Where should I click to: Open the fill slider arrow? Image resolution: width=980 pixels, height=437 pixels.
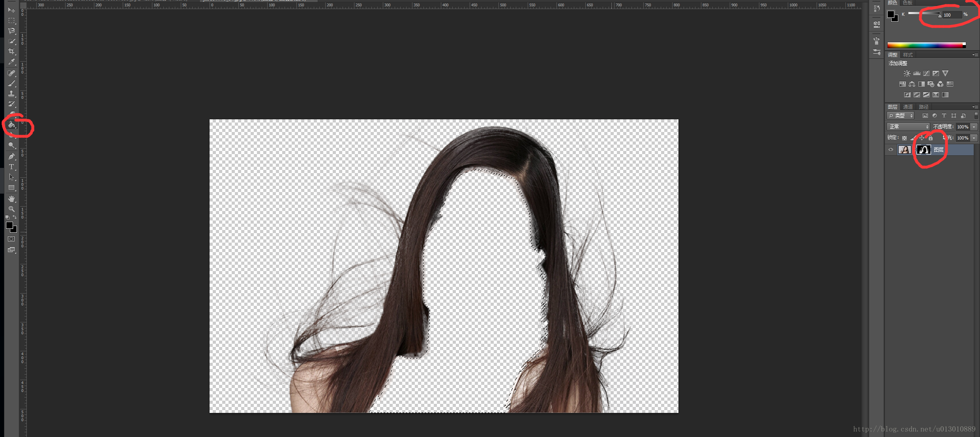pyautogui.click(x=974, y=138)
